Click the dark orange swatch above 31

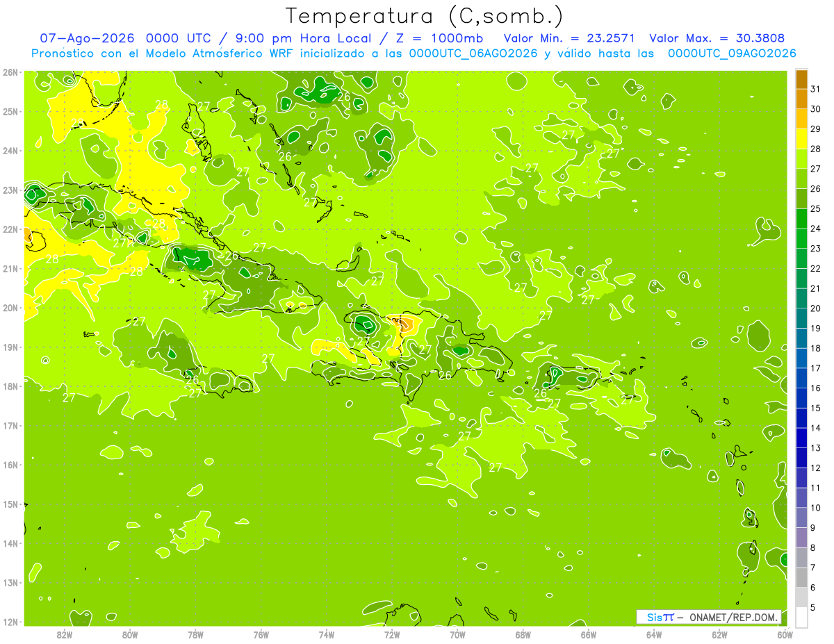click(x=801, y=79)
